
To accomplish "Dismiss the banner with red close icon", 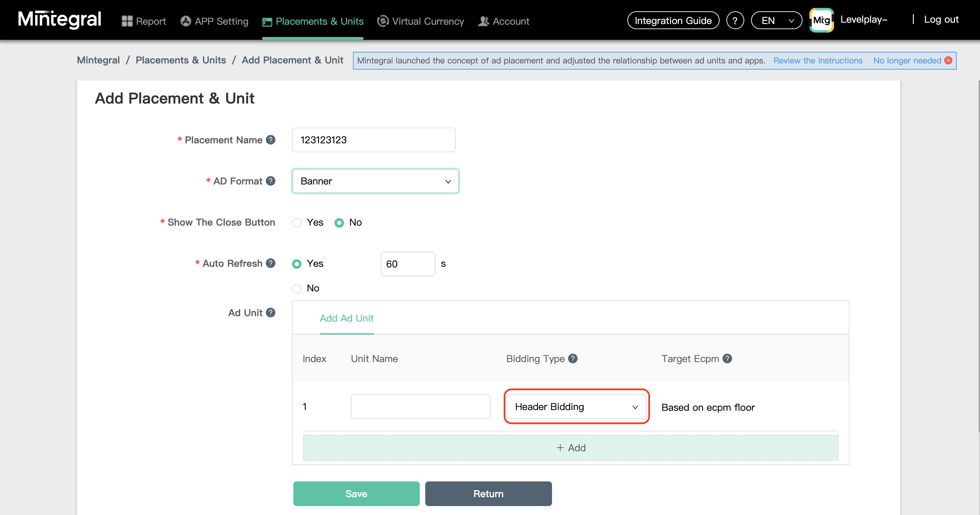I will [948, 61].
